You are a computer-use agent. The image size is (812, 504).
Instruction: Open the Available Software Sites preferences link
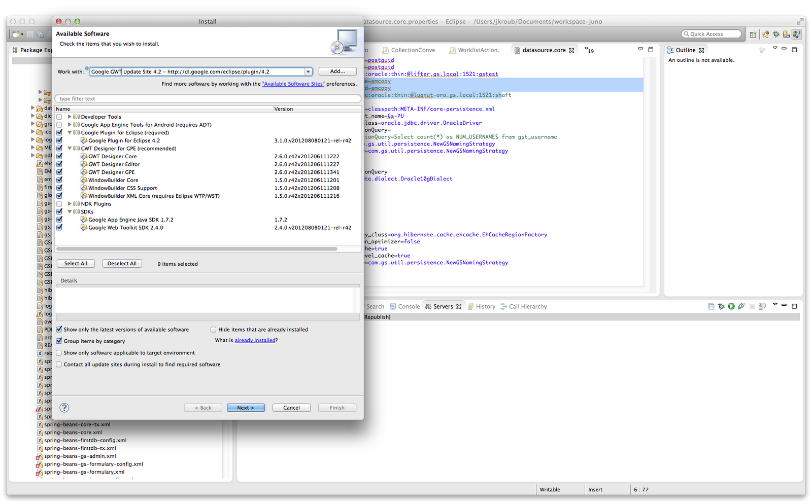pyautogui.click(x=293, y=84)
